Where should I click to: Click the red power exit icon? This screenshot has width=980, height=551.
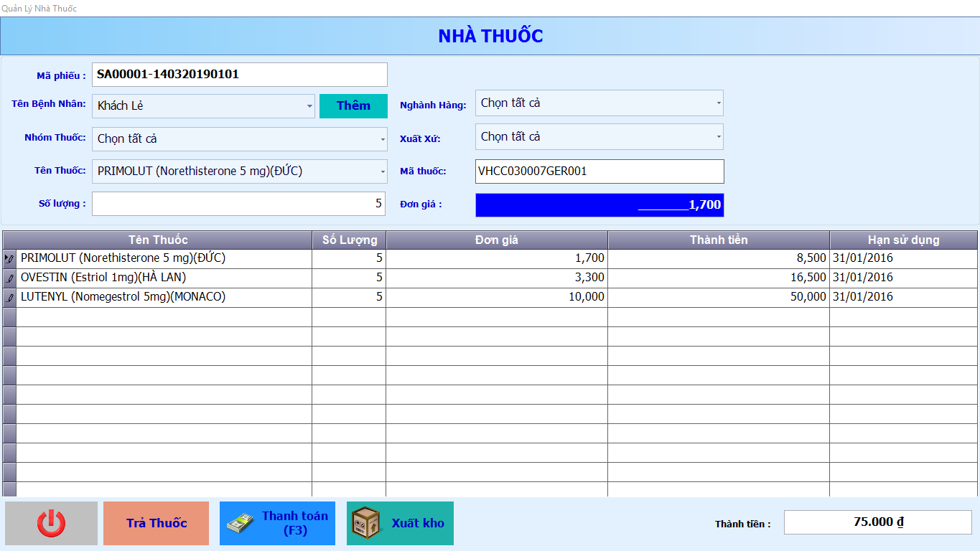[51, 523]
